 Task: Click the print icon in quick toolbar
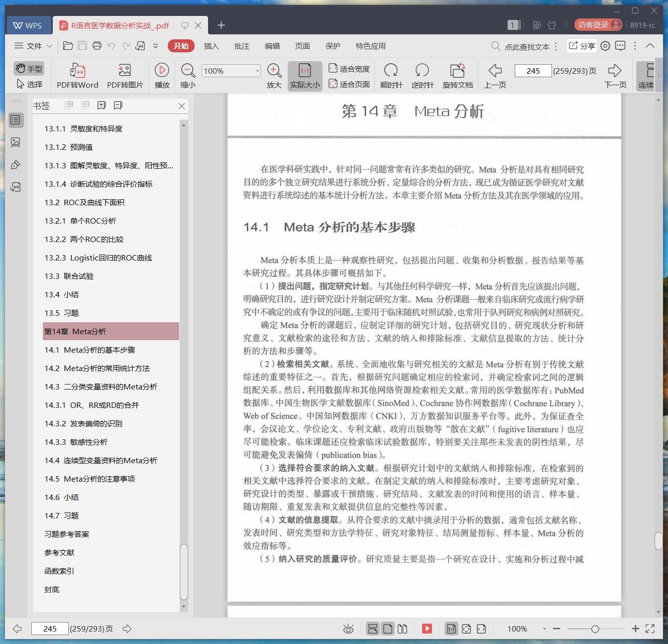tap(97, 46)
